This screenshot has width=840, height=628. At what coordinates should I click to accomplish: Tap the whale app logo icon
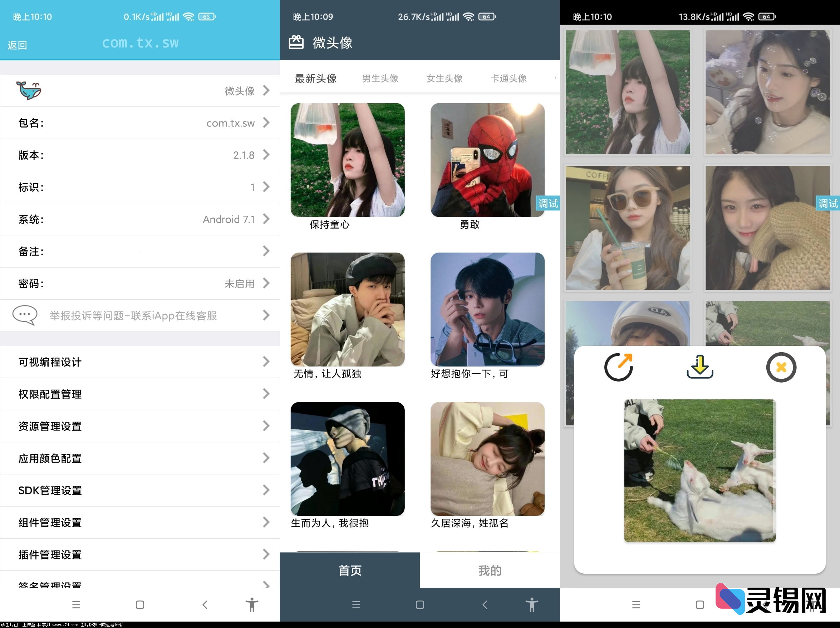30,90
